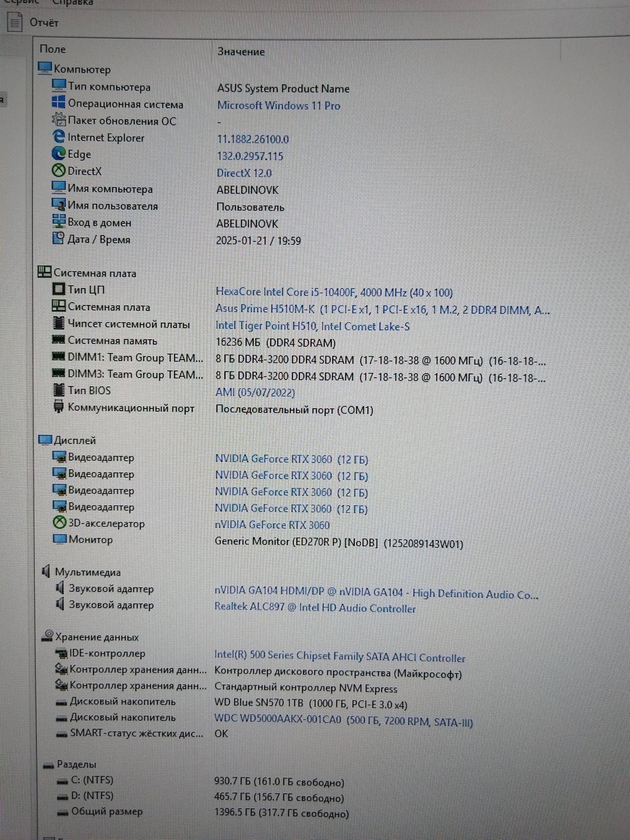The width and height of the screenshot is (630, 840).
Task: Open the Realtek ALC897 audio link
Action: [x=315, y=608]
